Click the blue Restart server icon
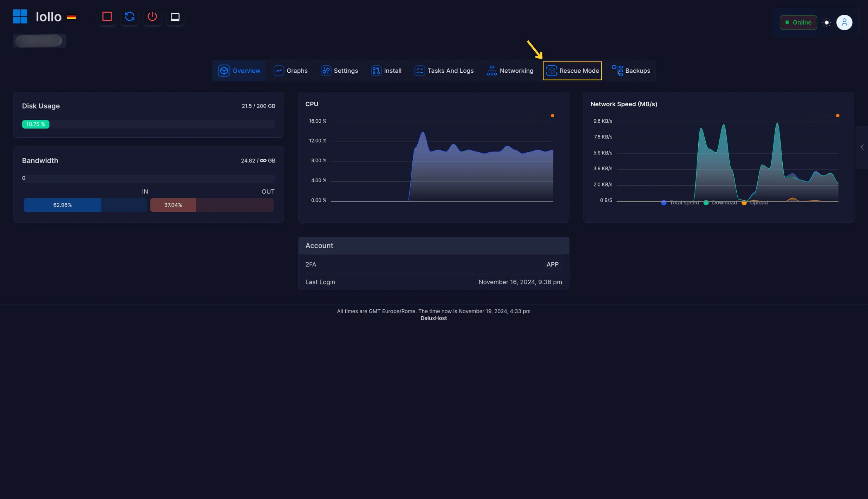The image size is (868, 499). [x=130, y=17]
